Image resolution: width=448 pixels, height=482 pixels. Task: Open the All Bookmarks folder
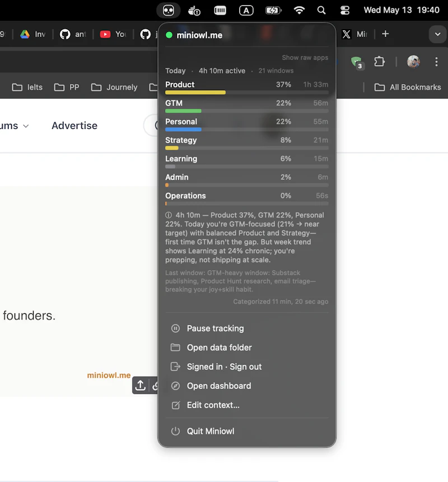click(408, 87)
